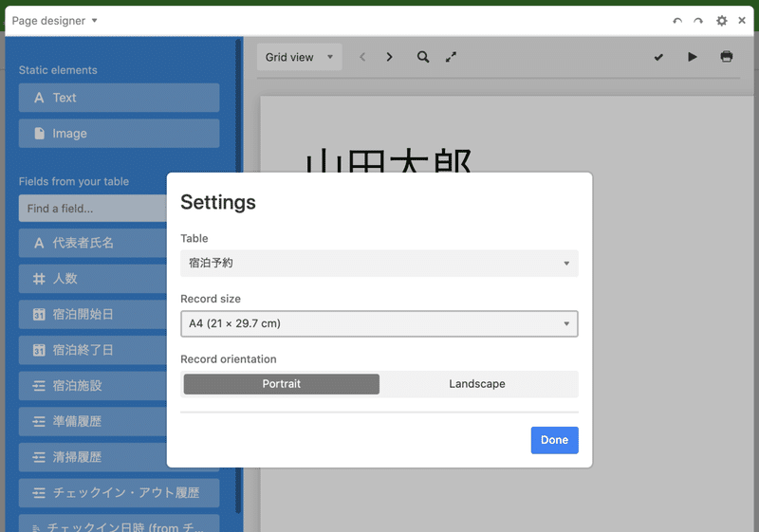The height and width of the screenshot is (532, 759).
Task: Select the 代表者氏名 field
Action: point(93,243)
